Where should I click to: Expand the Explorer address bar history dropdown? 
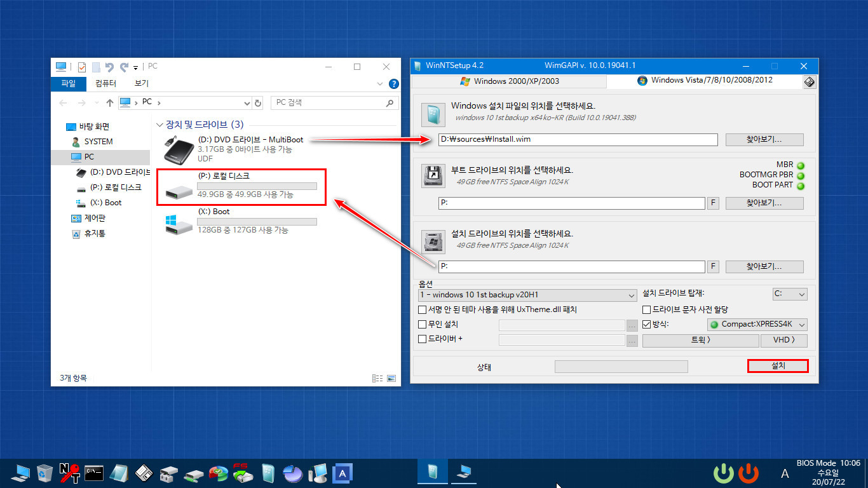(247, 102)
